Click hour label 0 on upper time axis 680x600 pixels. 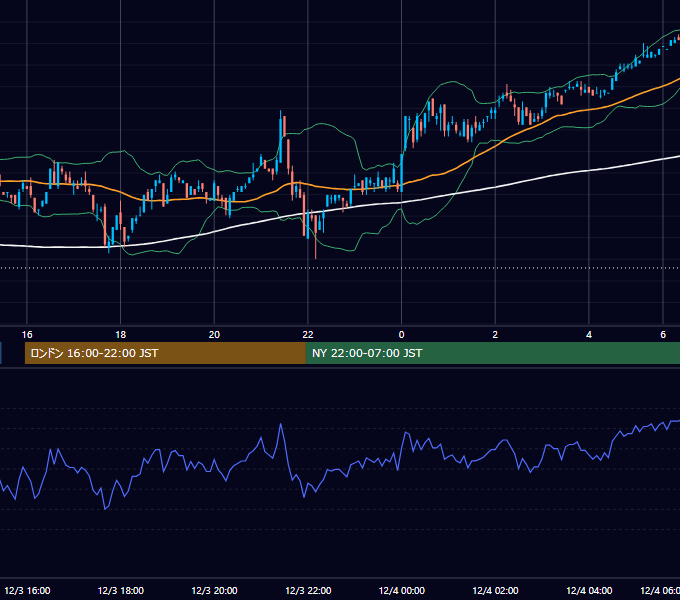point(402,334)
